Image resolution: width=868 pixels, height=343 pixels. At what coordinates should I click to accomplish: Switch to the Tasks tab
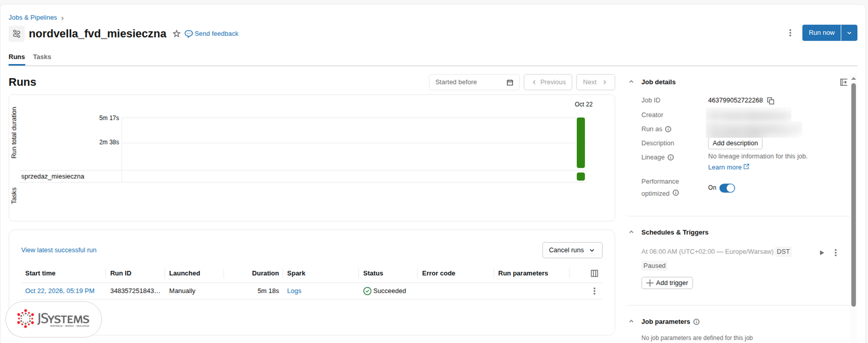pyautogui.click(x=42, y=57)
